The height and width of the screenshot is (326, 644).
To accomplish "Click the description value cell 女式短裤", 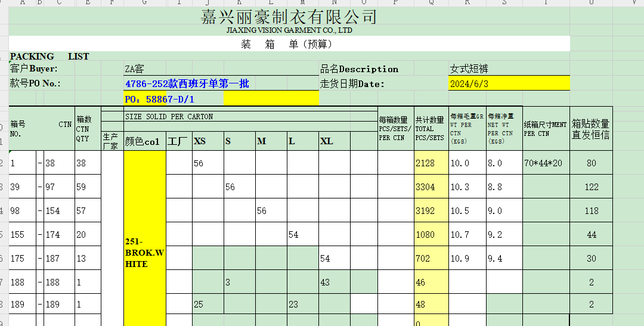I will point(469,69).
